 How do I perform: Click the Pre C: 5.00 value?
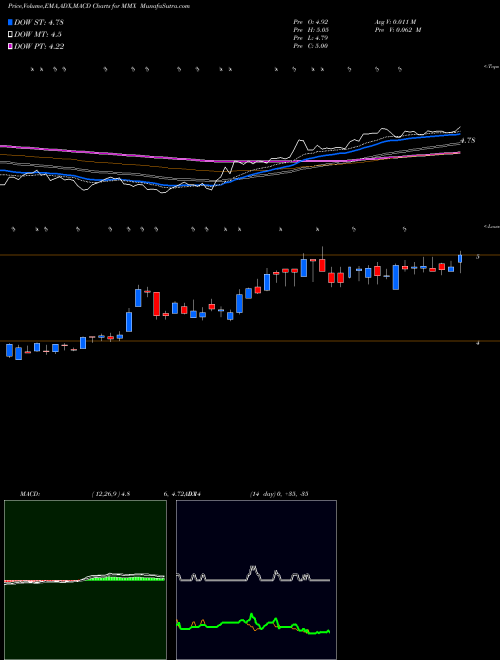click(x=311, y=46)
